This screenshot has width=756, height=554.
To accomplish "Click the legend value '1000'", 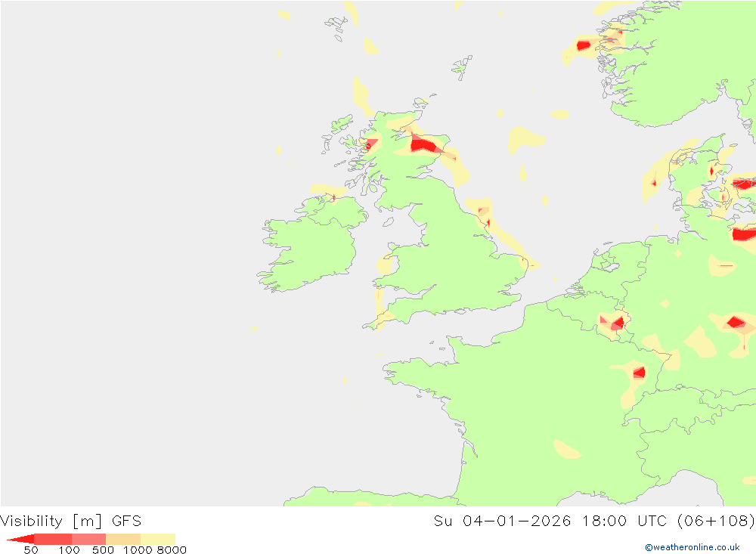I will [x=138, y=550].
